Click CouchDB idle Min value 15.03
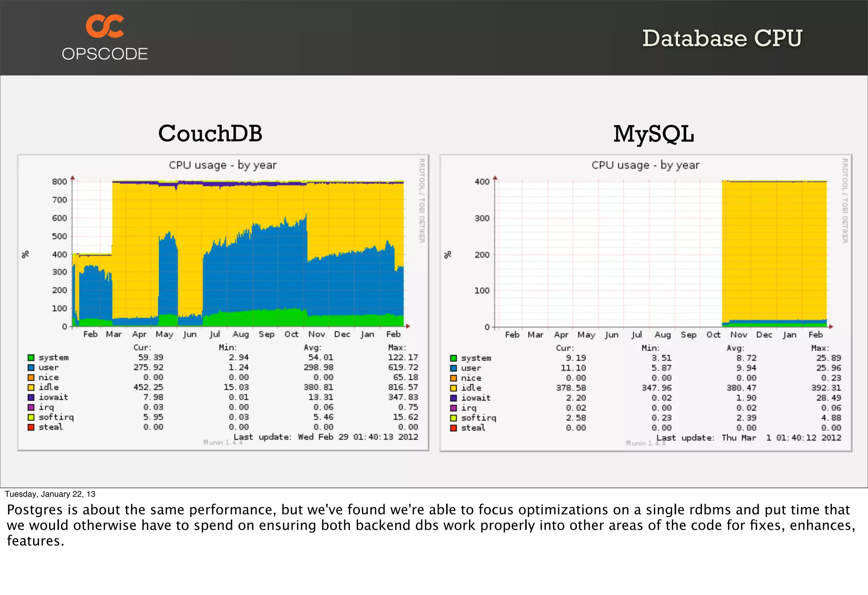 236,387
